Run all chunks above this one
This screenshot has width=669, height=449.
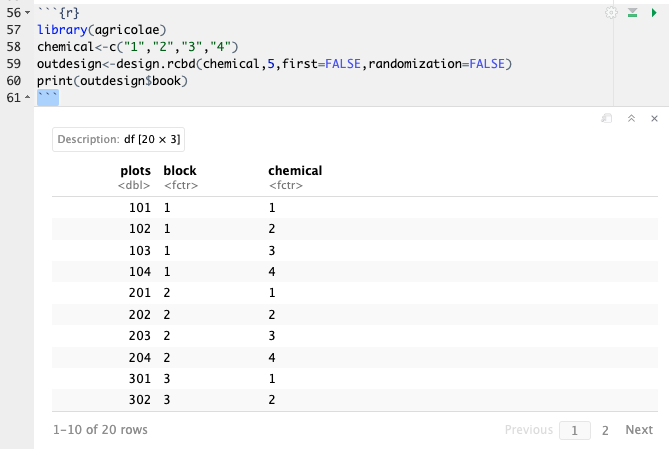pos(632,12)
